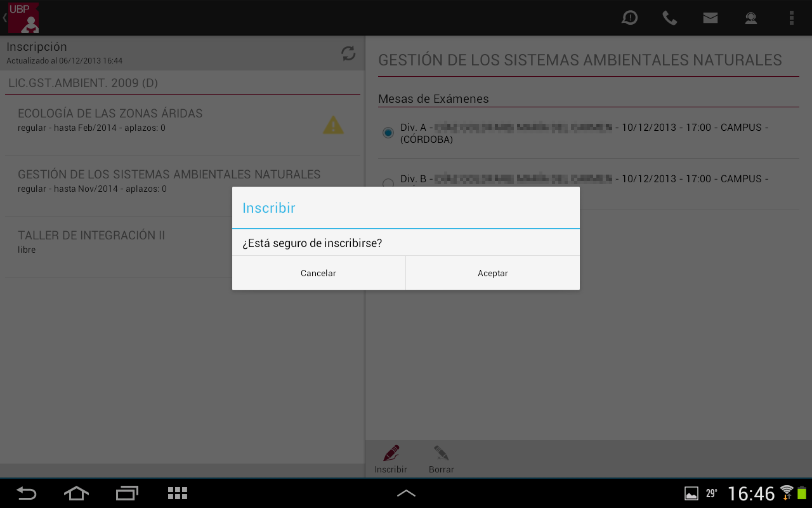Confirm enrollment with the Aceptar button
This screenshot has width=812, height=508.
[492, 273]
